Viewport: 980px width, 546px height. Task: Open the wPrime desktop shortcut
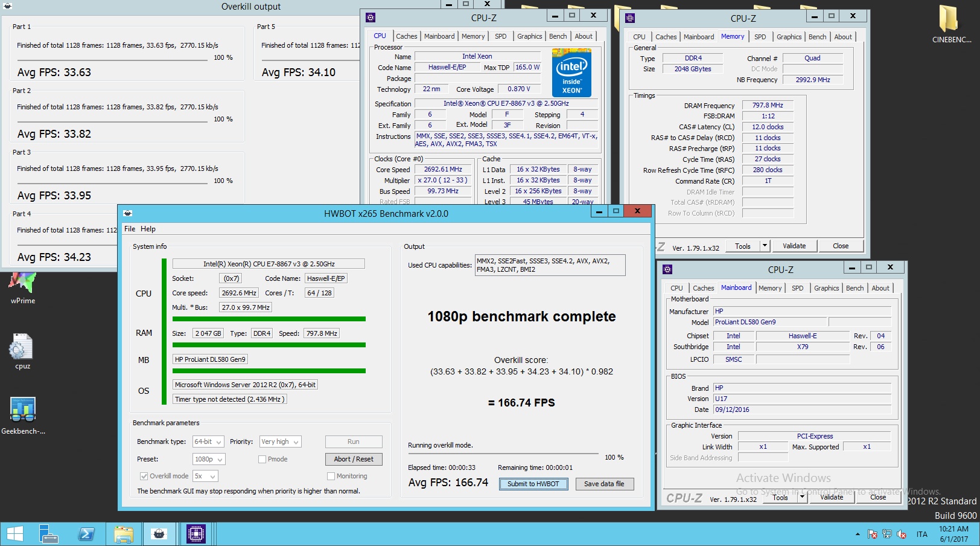pyautogui.click(x=23, y=287)
